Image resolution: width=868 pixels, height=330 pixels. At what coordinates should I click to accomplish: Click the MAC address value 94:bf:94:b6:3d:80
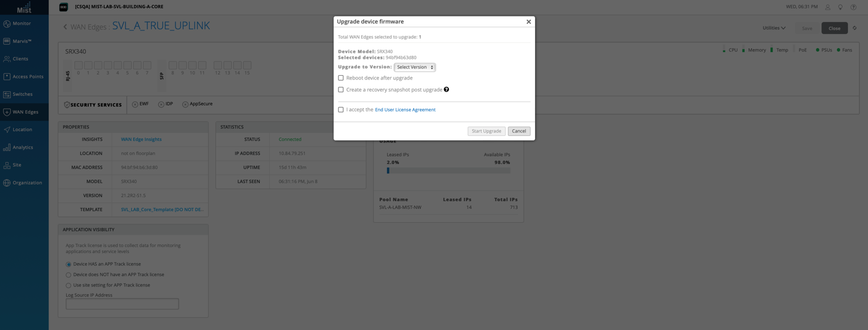point(139,167)
